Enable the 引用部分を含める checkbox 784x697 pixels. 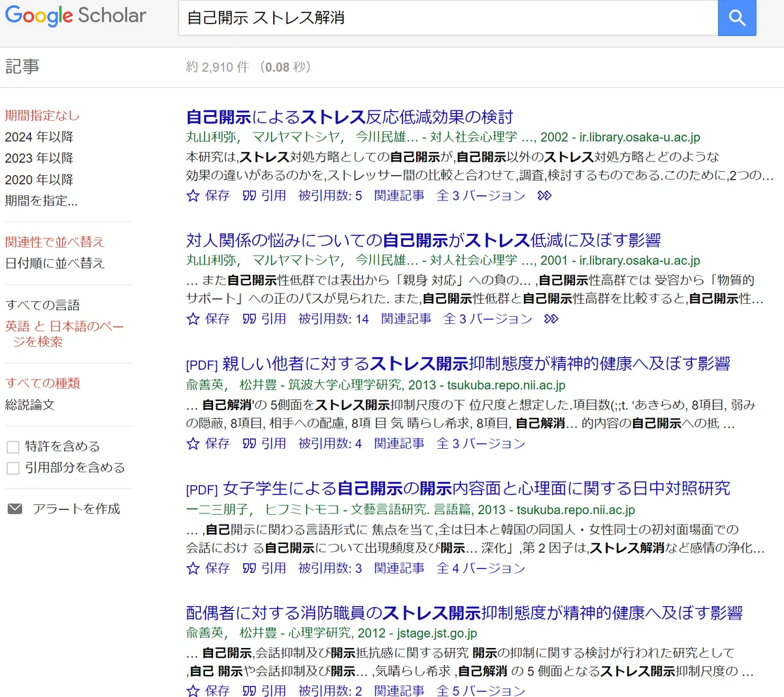[x=12, y=468]
